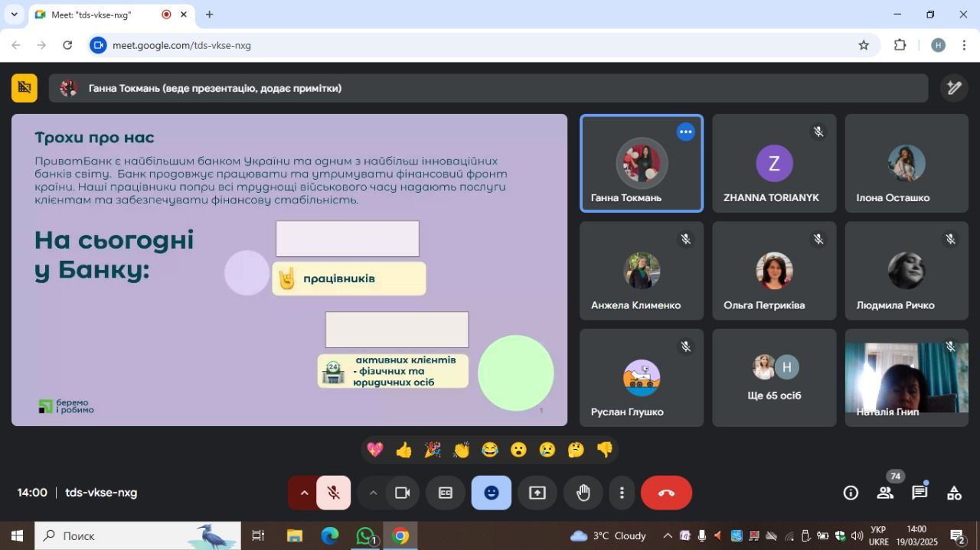Expand audio settings arrow next to microphone
980x550 pixels.
304,493
